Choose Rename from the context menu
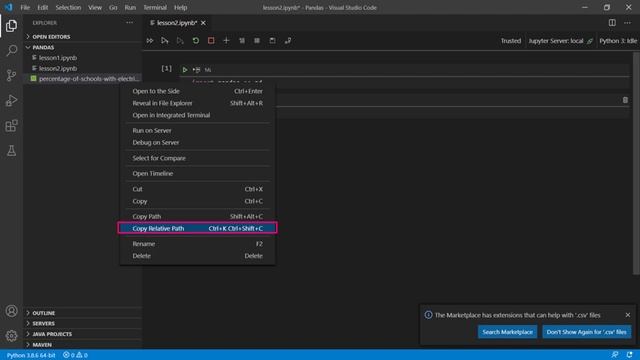640x360 pixels. click(197, 244)
